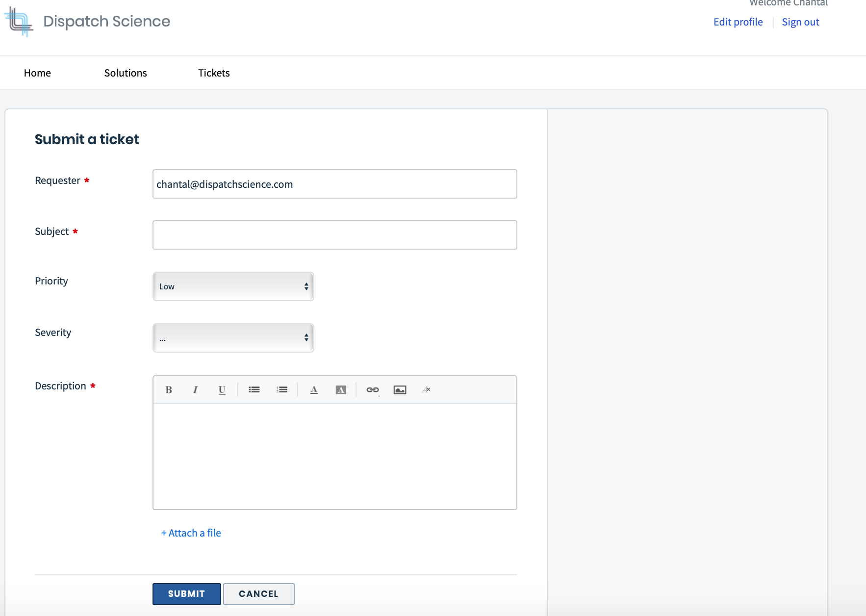Toggle italic text formatting
This screenshot has height=616, width=866.
(x=195, y=390)
